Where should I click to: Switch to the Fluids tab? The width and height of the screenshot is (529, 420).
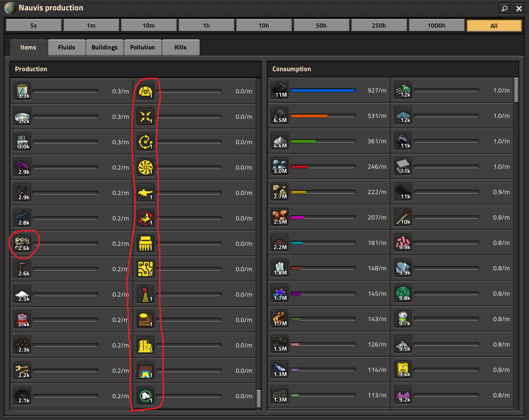click(67, 48)
